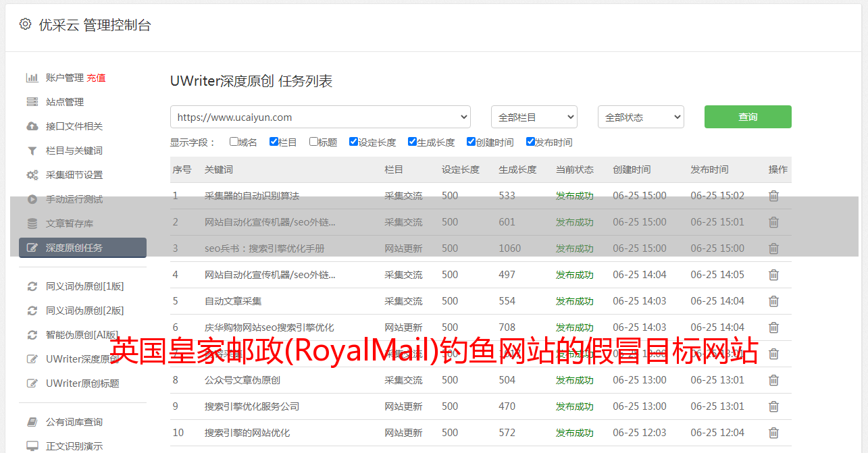Open UWriter原创标题 link
The image size is (868, 453).
click(82, 383)
